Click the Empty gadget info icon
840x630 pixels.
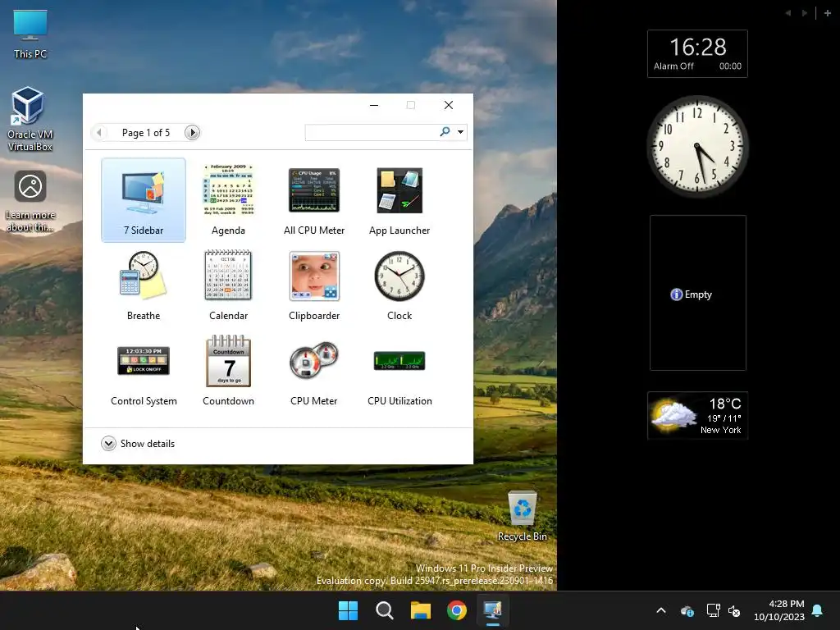(676, 294)
